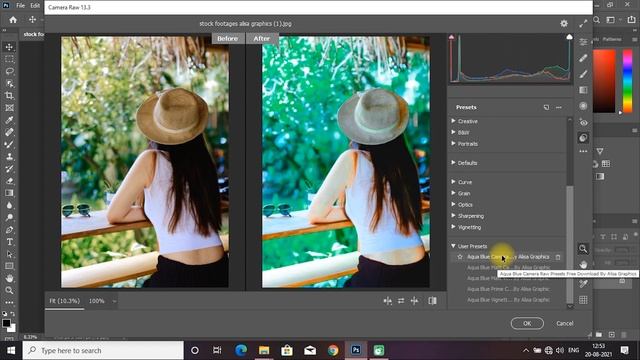Click the Before view label
Screen dimensions: 640x360
tap(227, 38)
